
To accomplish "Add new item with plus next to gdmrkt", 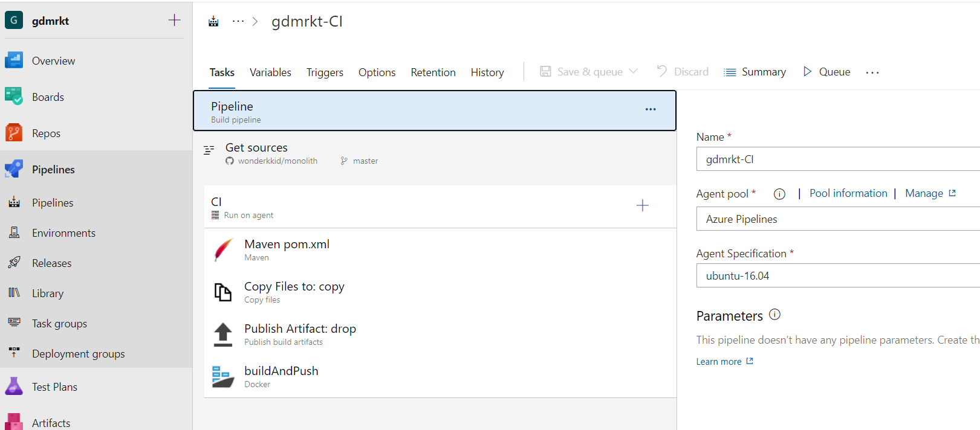I will click(x=174, y=20).
